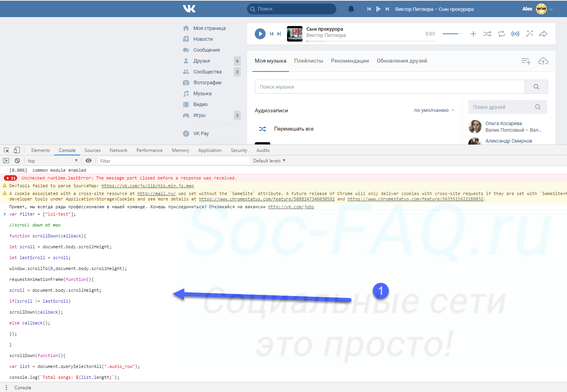Open the по умолчанию sort dropdown

(x=434, y=110)
